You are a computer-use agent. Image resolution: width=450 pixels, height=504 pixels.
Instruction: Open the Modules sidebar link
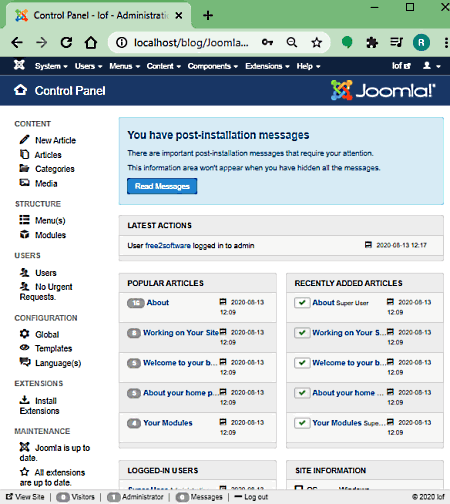tap(50, 235)
